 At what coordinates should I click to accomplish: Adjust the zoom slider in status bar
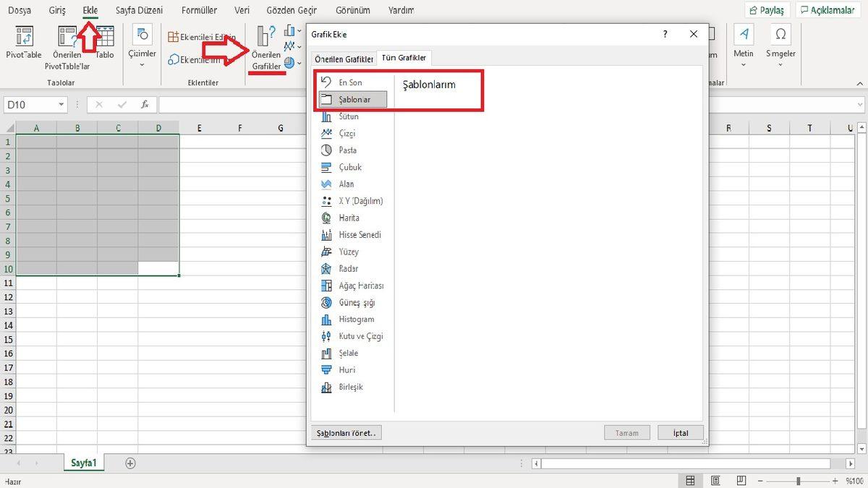[x=799, y=479]
